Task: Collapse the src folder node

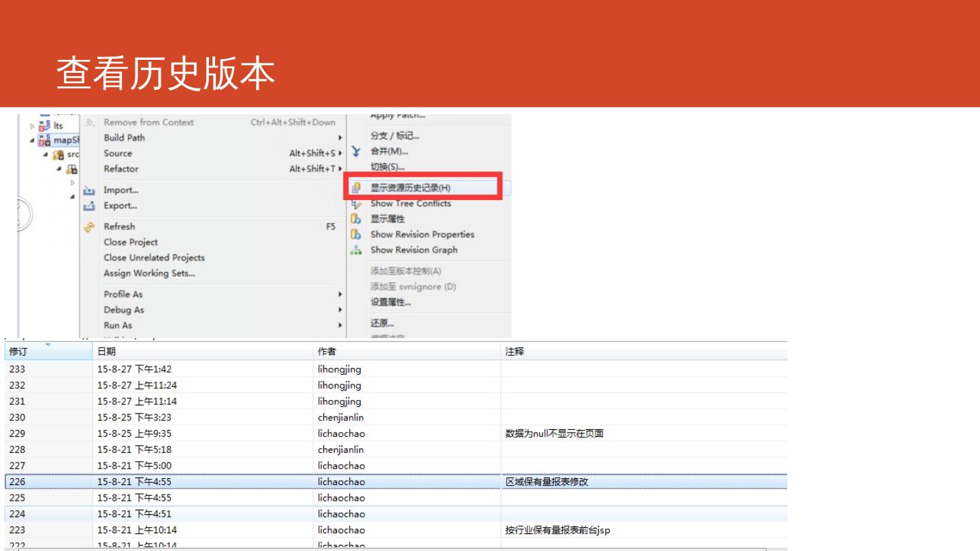Action: click(46, 155)
